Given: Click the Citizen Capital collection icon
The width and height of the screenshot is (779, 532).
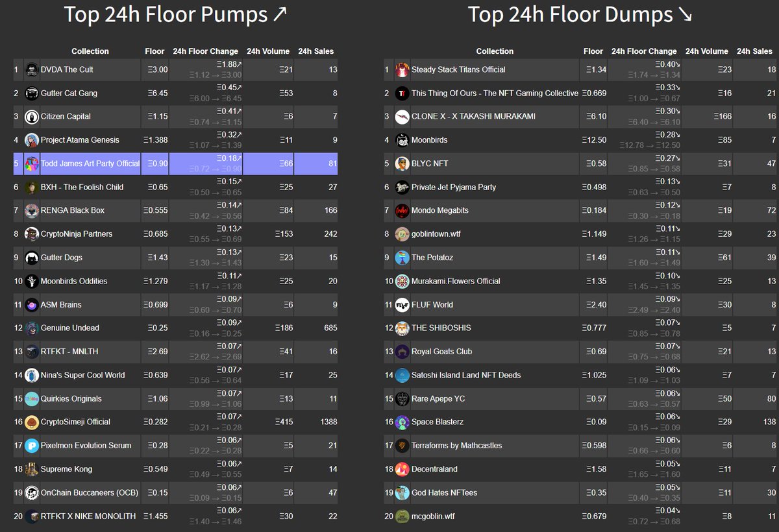Looking at the screenshot, I should click(32, 117).
